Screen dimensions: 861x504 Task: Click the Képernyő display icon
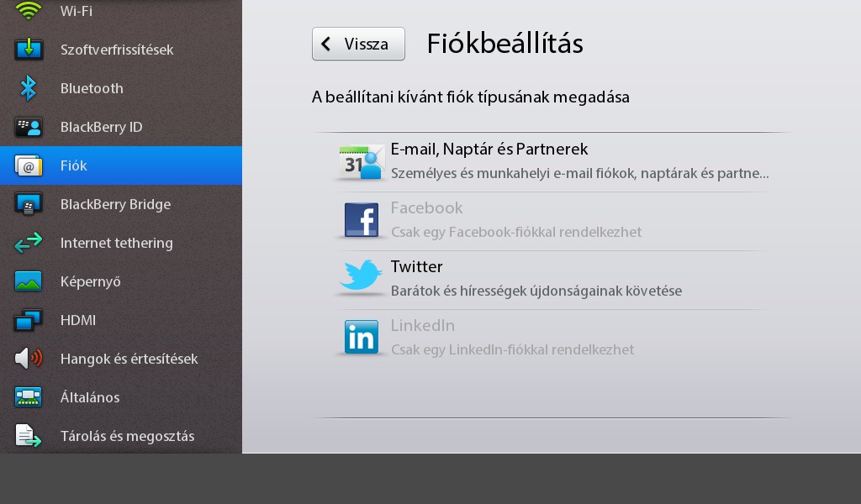point(29,281)
